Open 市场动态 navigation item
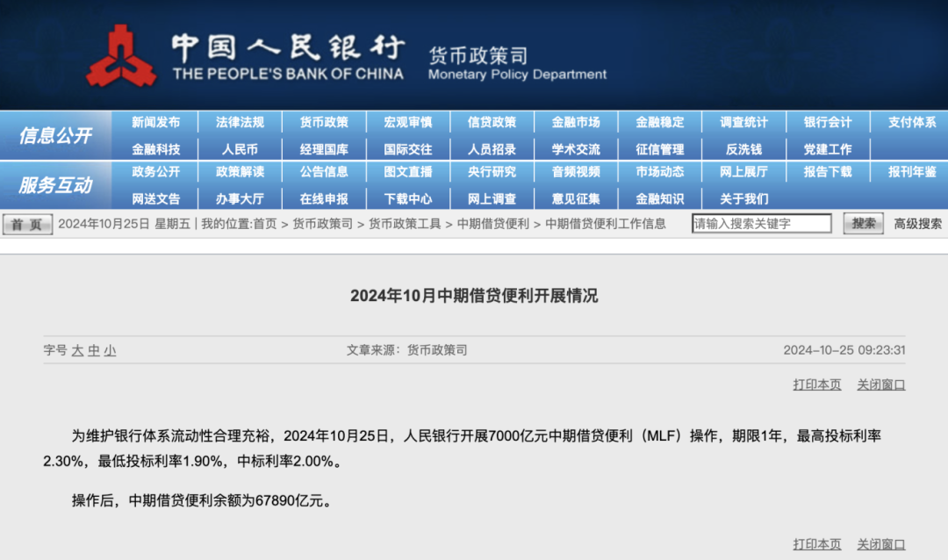 (660, 172)
